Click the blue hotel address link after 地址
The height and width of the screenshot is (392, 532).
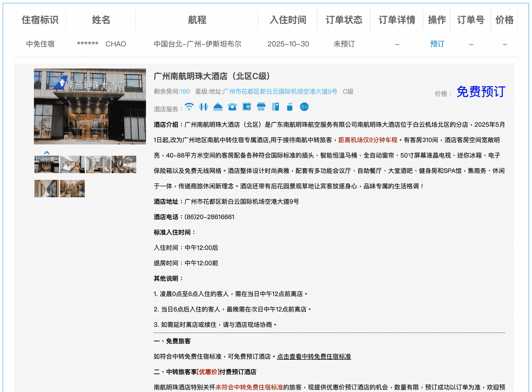(x=280, y=92)
